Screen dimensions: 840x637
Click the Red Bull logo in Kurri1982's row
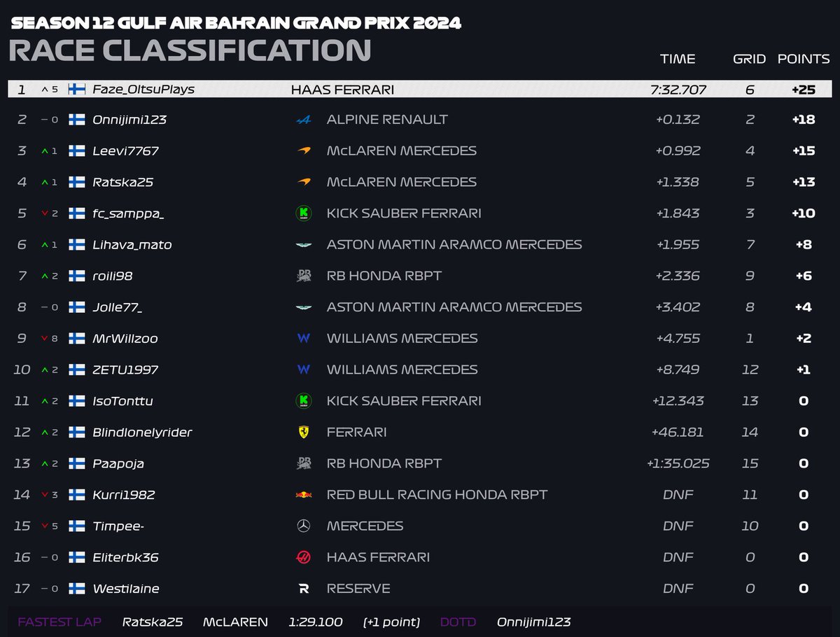click(302, 495)
